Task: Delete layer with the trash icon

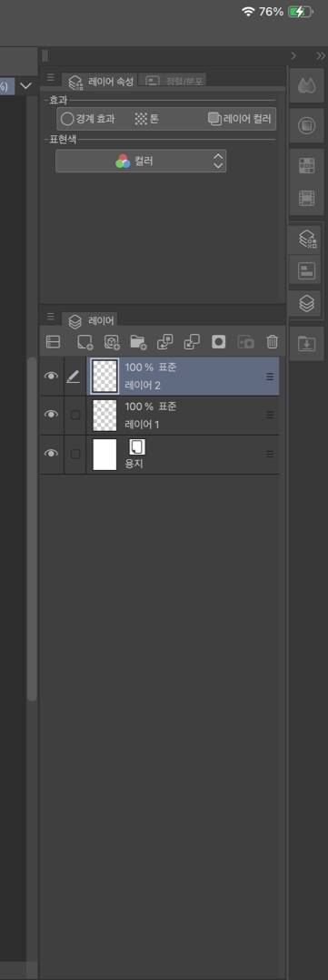Action: (272, 342)
